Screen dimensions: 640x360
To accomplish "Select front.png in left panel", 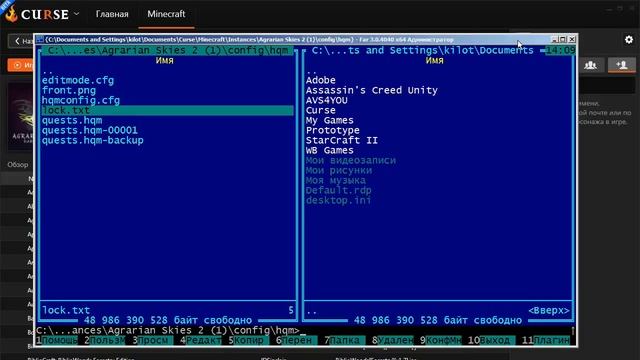I will pos(69,90).
